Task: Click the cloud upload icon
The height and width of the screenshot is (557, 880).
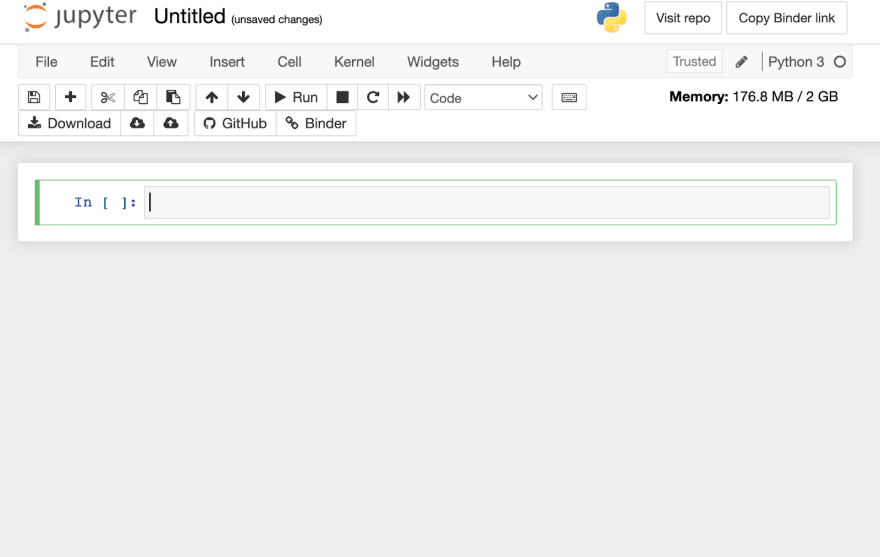Action: [x=171, y=123]
